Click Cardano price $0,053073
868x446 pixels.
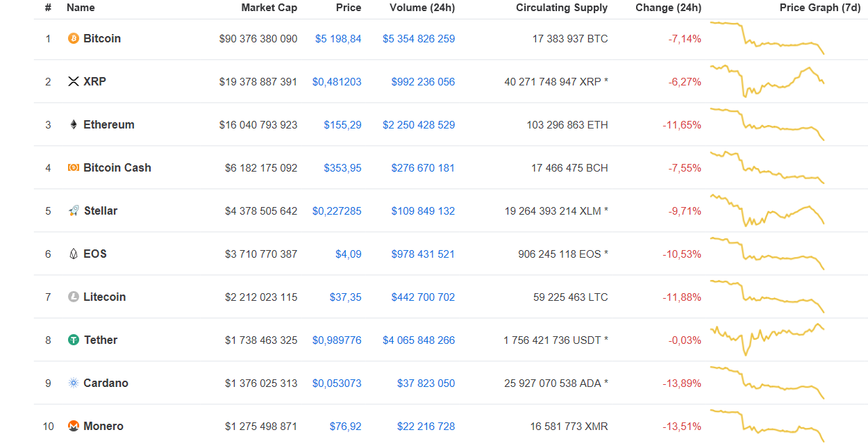tap(337, 383)
